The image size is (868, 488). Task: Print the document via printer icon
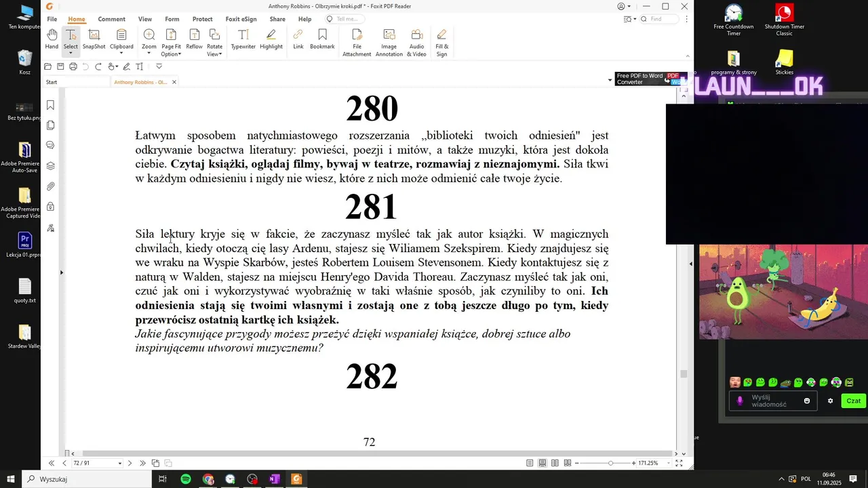click(73, 66)
